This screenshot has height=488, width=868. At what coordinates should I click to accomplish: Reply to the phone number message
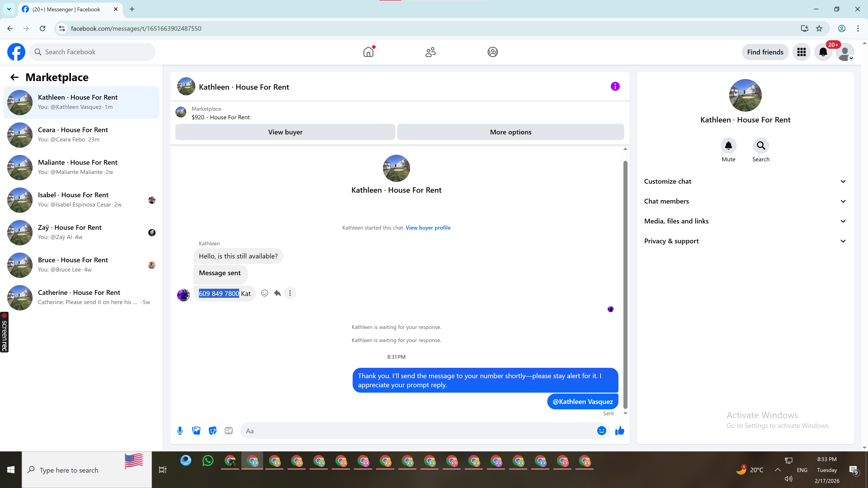pos(277,293)
